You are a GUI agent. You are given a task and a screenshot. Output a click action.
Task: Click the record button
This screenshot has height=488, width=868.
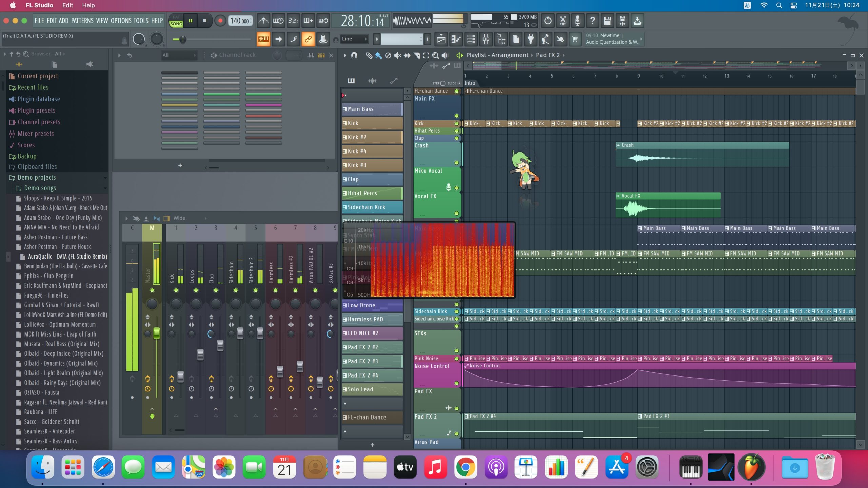[x=220, y=21]
